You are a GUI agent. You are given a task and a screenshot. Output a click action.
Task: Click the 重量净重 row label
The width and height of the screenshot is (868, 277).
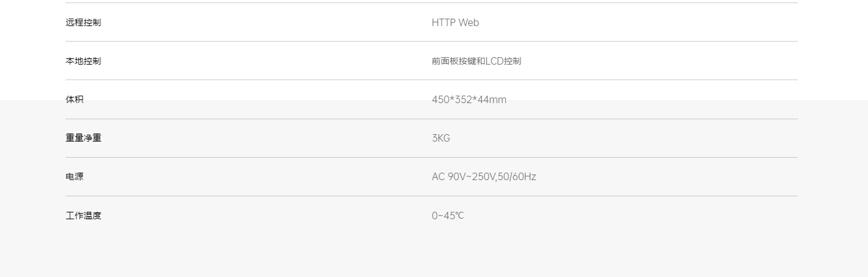coord(83,138)
